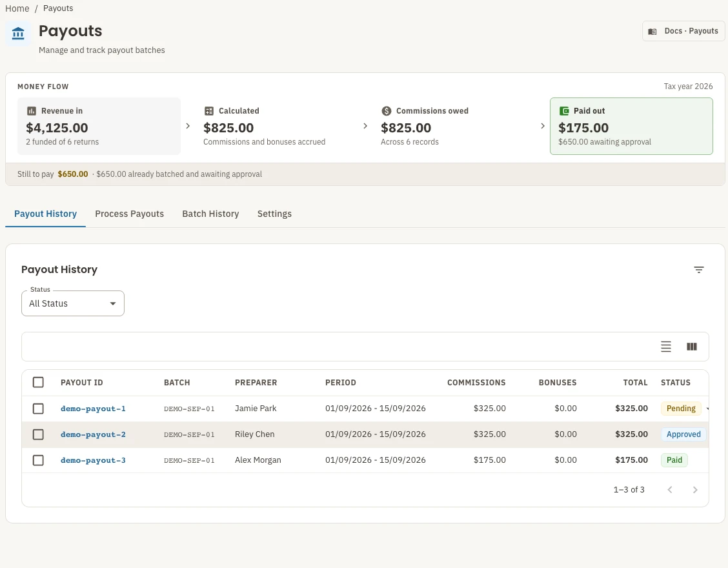728x568 pixels.
Task: Click the Still to pay $650.00 amount
Action: (73, 174)
